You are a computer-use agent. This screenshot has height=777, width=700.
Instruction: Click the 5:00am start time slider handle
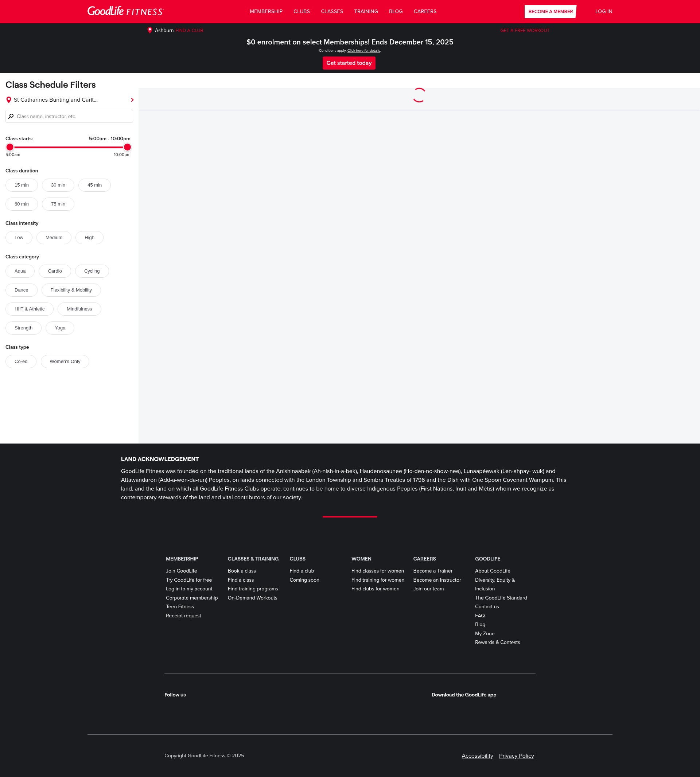(10, 147)
